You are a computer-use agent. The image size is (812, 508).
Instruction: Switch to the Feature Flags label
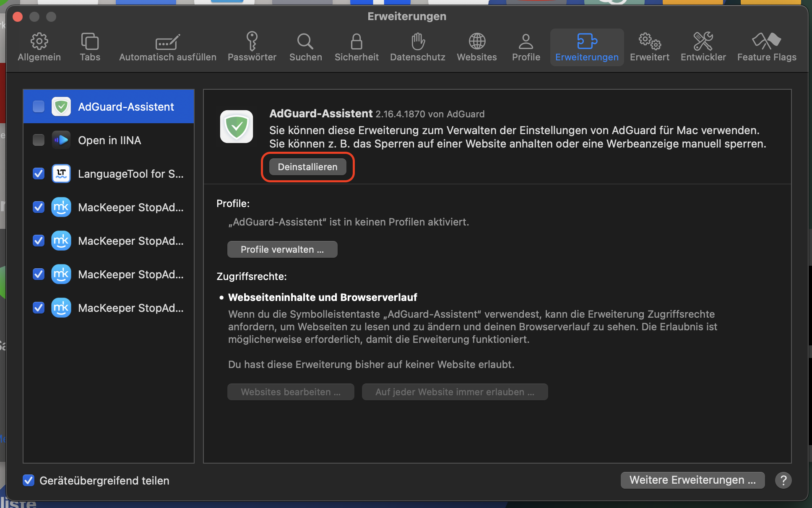point(767,57)
